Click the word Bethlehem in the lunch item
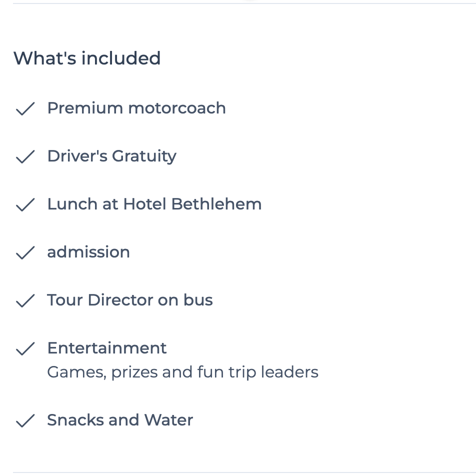Screen dimensions: 476x476 click(x=216, y=203)
